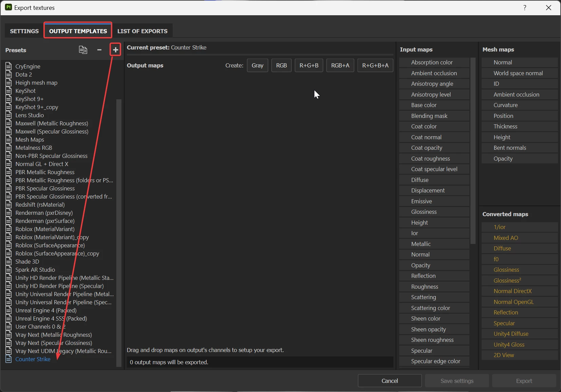Image resolution: width=561 pixels, height=392 pixels.
Task: Click the Base color input map
Action: tap(434, 105)
